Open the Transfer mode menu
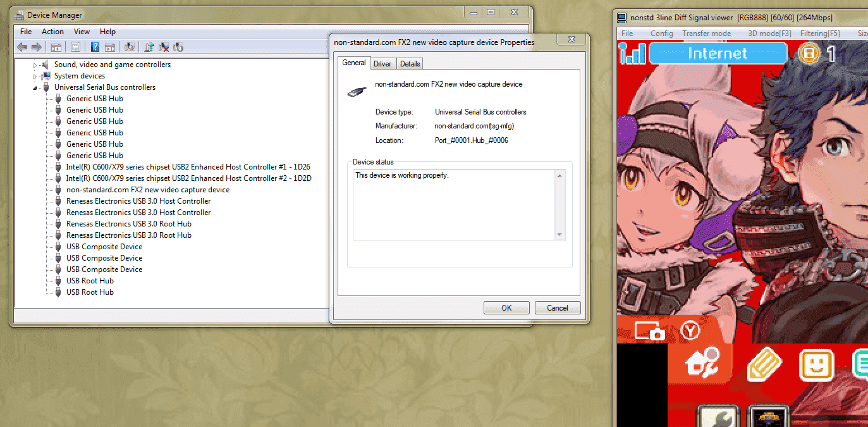868x427 pixels. (706, 34)
